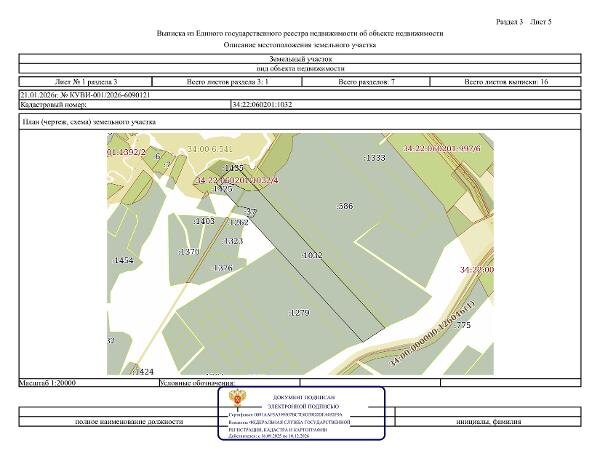
Task: Click cell 'Всего листов раздела 3: 1'
Action: [227, 81]
